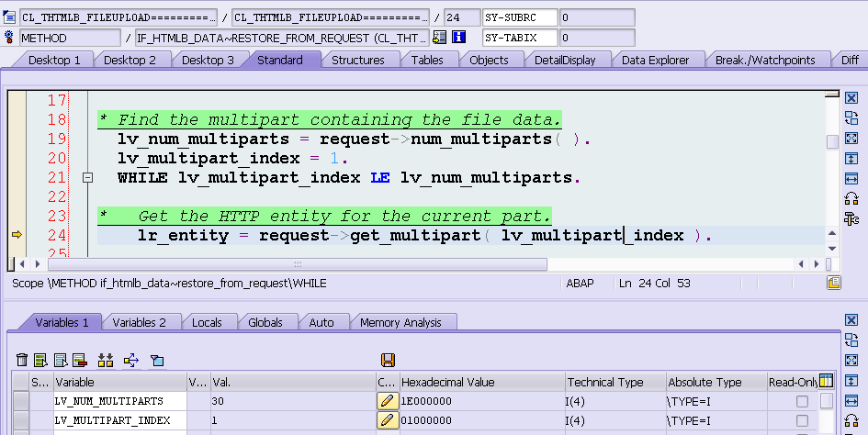Viewport: 868px width, 435px height.
Task: Open the Memory Analysis tab
Action: point(400,322)
